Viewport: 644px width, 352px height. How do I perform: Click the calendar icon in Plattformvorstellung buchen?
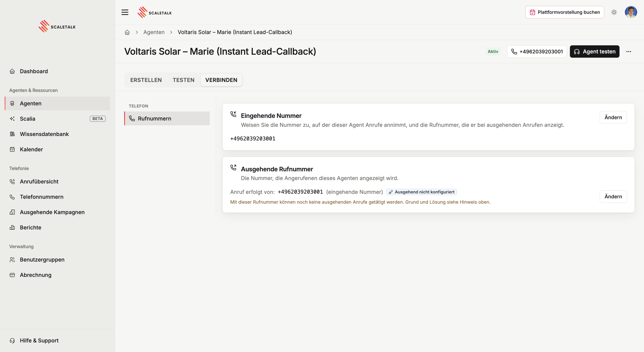coord(532,12)
